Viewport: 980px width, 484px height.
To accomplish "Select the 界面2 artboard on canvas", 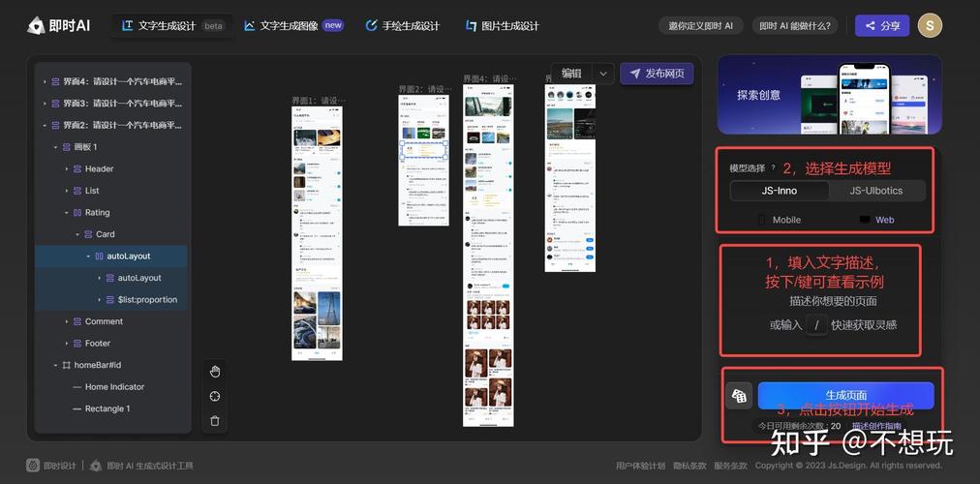I will point(424,160).
